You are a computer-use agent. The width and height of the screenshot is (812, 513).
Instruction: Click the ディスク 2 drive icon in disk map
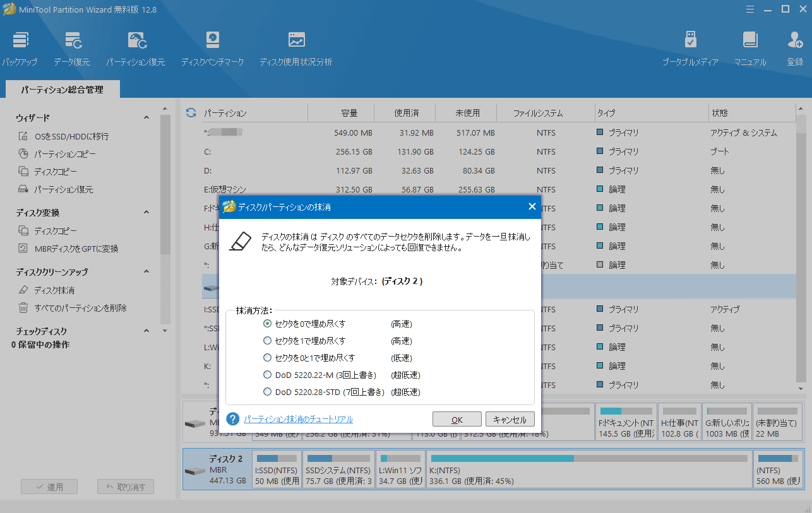tap(196, 470)
